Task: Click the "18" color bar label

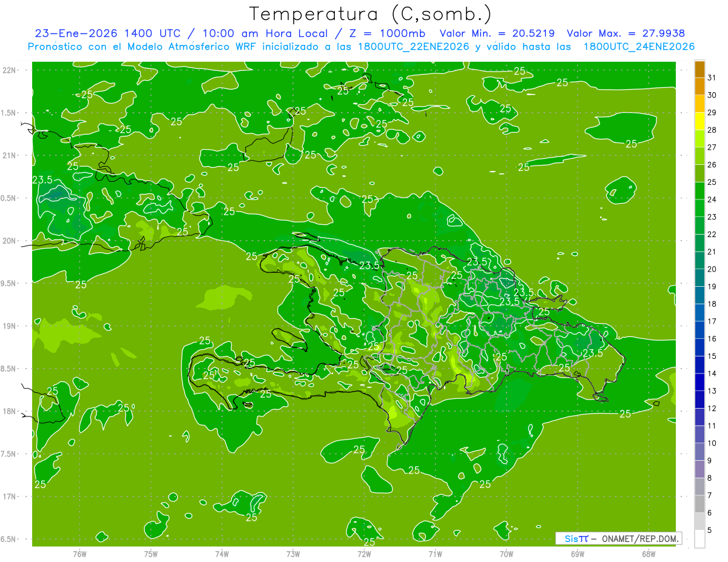Action: pos(712,304)
